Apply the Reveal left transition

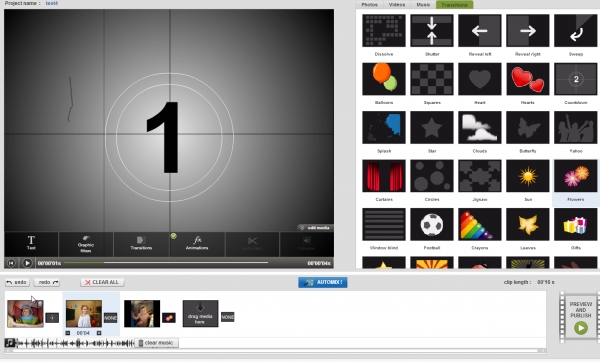479,31
